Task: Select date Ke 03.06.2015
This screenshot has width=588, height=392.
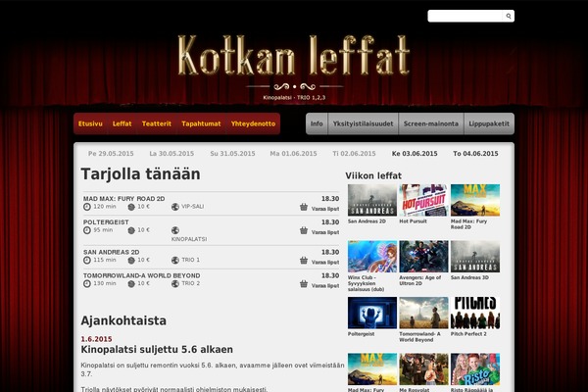Action: (415, 154)
